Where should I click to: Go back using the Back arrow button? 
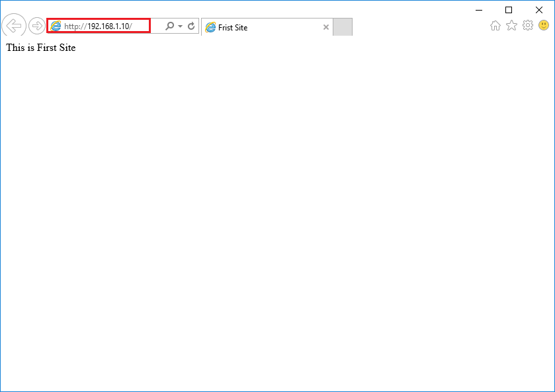(14, 26)
